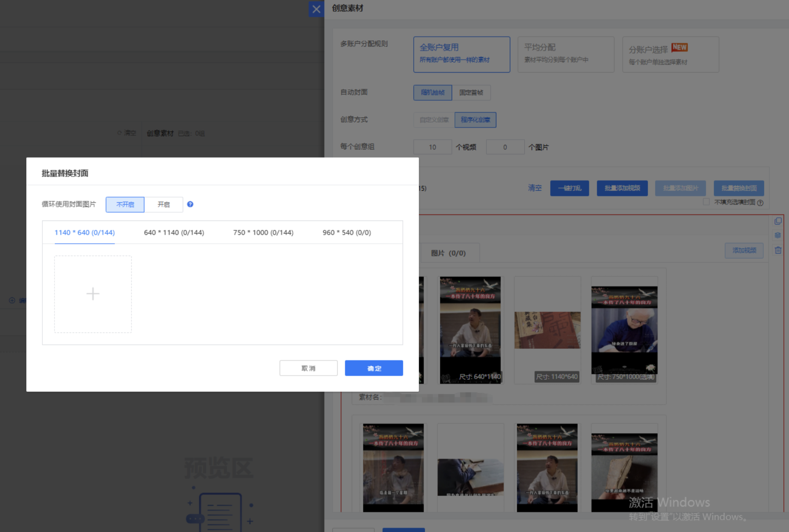789x532 pixels.
Task: Click the help icon next to 不填充选填封面
Action: click(x=760, y=203)
